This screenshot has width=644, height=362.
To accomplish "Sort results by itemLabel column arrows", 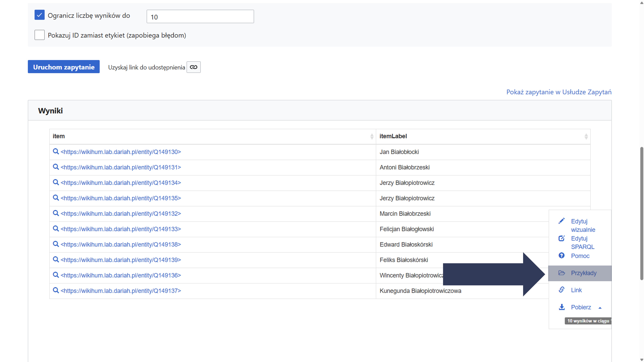I will tap(586, 136).
